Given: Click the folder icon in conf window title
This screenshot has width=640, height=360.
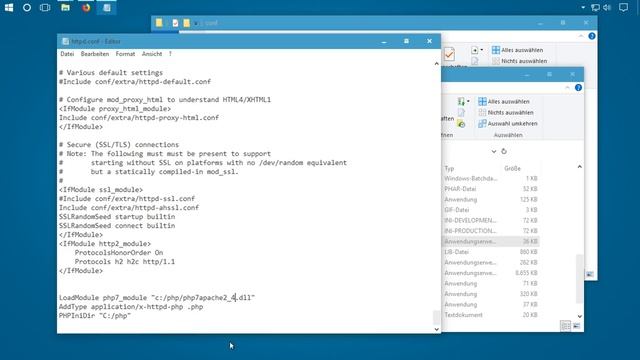Looking at the screenshot, I should (x=159, y=23).
